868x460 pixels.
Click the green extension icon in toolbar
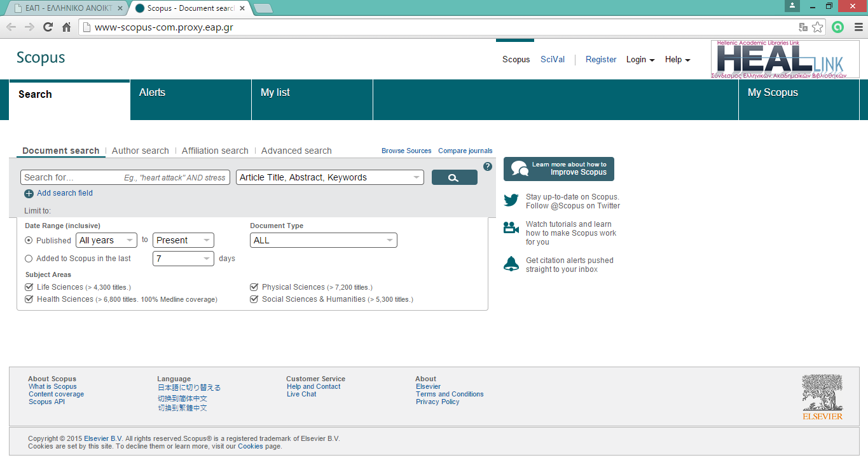click(837, 27)
